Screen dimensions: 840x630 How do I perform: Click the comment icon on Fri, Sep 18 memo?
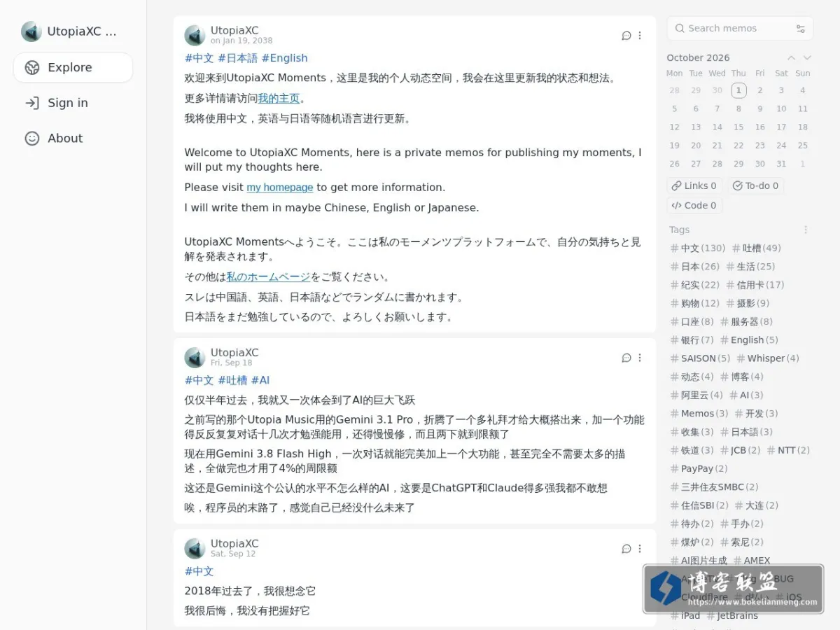pos(626,358)
